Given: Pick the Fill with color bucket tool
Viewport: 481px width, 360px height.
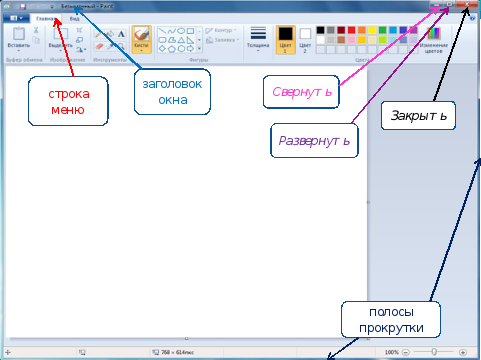Looking at the screenshot, I should (110, 34).
